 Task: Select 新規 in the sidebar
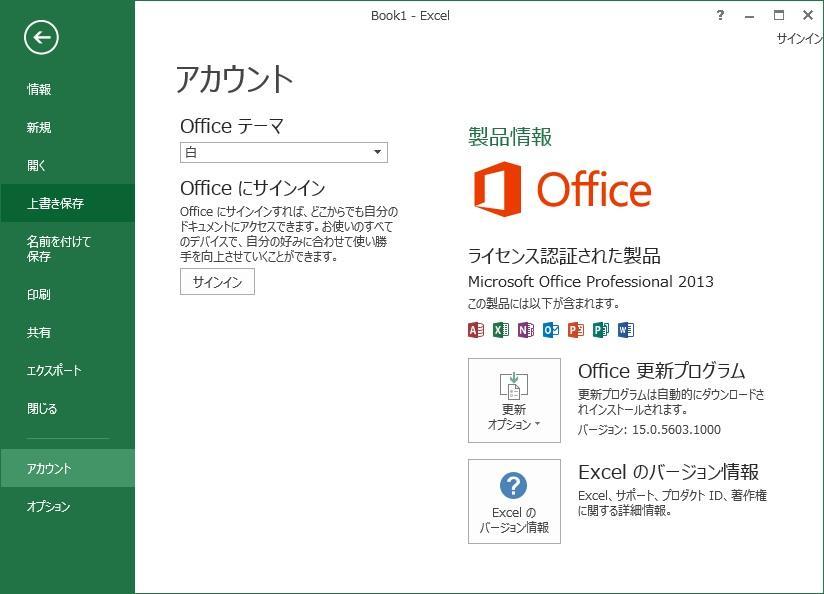(x=68, y=127)
